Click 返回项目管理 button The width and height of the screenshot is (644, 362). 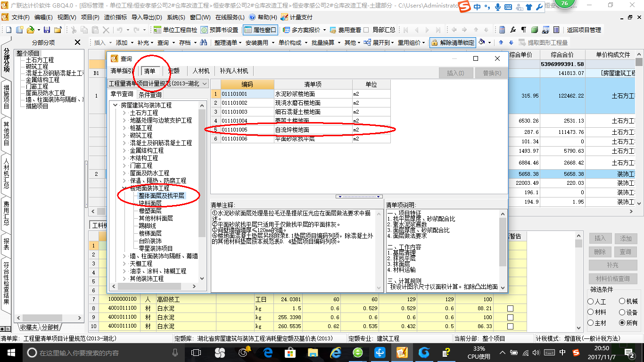(584, 30)
